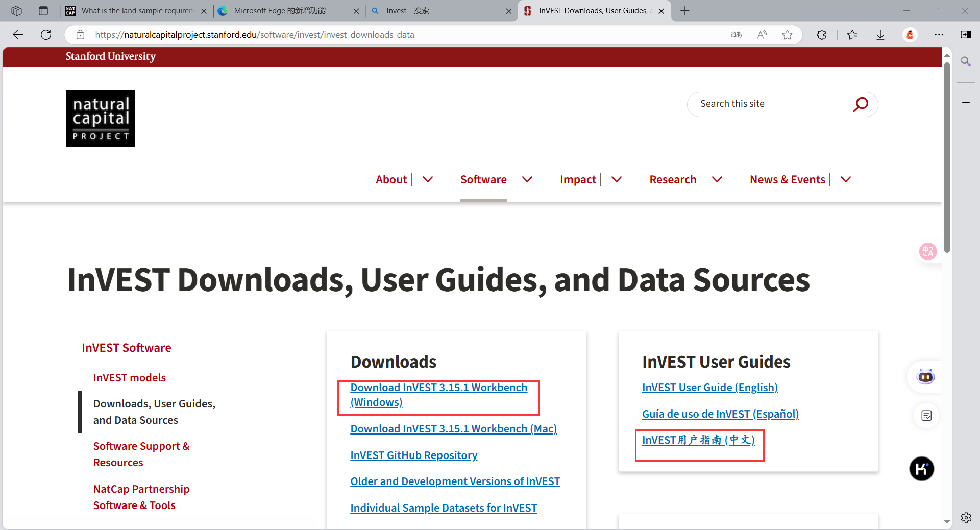Open InVEST用户指南 (中文) link

click(x=698, y=440)
